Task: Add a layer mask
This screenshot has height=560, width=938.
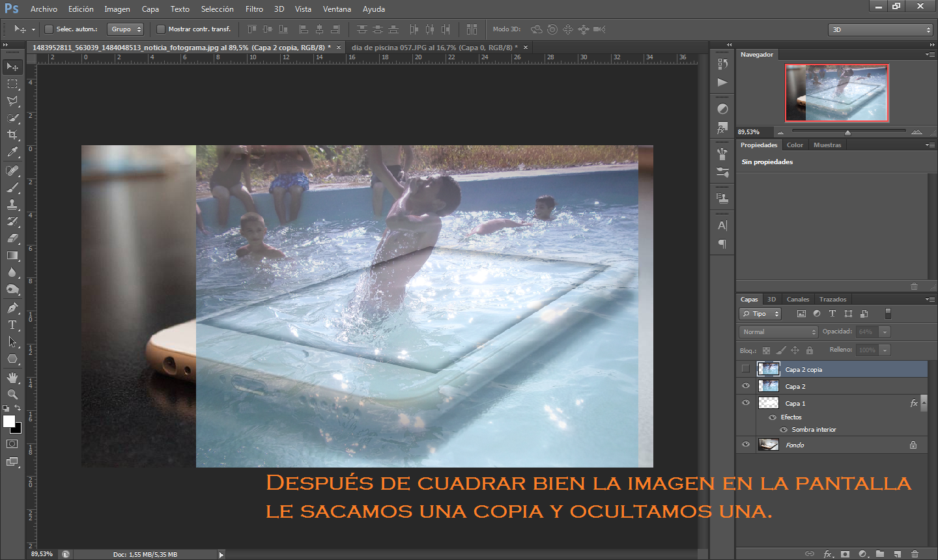Action: pos(845,554)
